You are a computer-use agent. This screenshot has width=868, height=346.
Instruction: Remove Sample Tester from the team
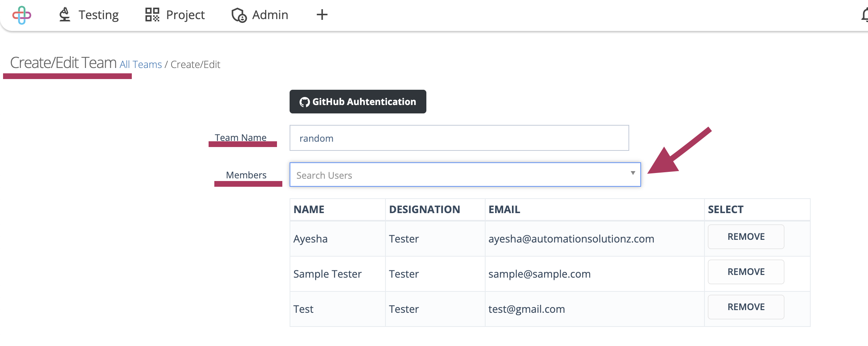coord(746,272)
